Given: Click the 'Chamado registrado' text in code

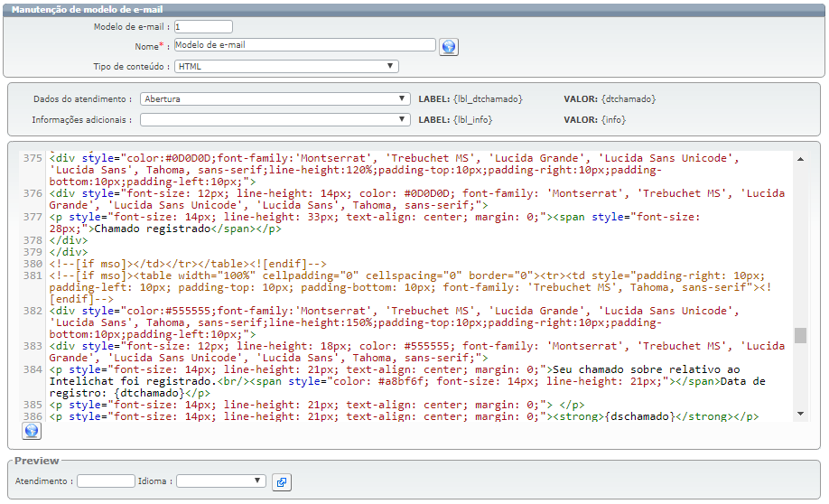Looking at the screenshot, I should [x=153, y=229].
